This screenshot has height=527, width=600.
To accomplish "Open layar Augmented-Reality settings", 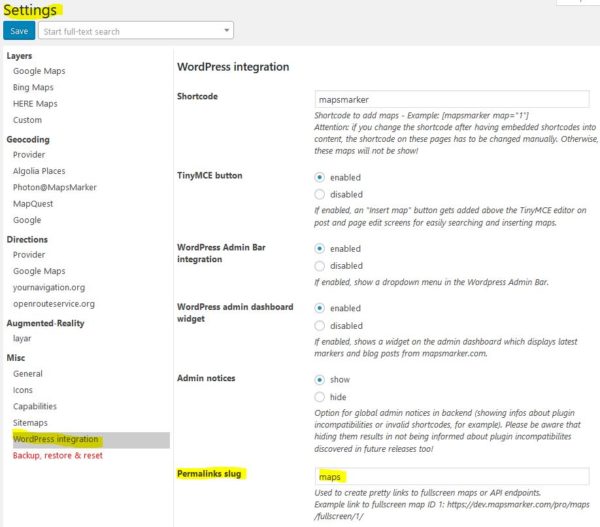I will pyautogui.click(x=22, y=338).
